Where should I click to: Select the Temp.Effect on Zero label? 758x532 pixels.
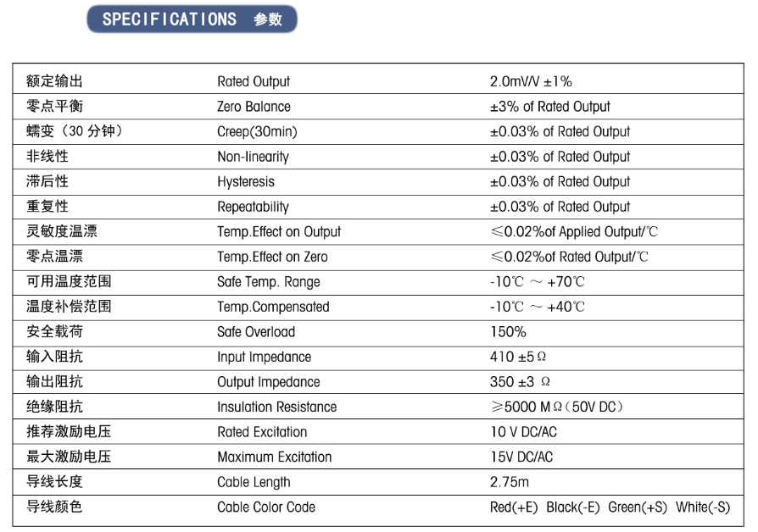tap(272, 257)
